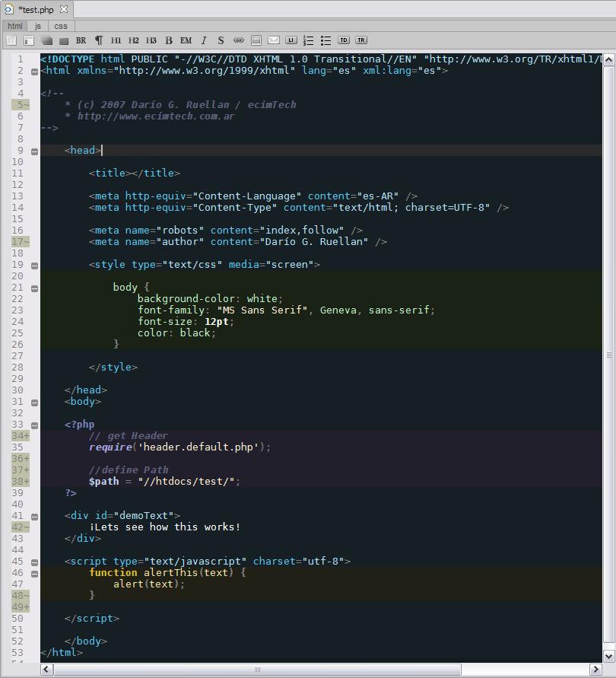This screenshot has height=678, width=616.
Task: Collapse the head block on line 9
Action: point(34,151)
